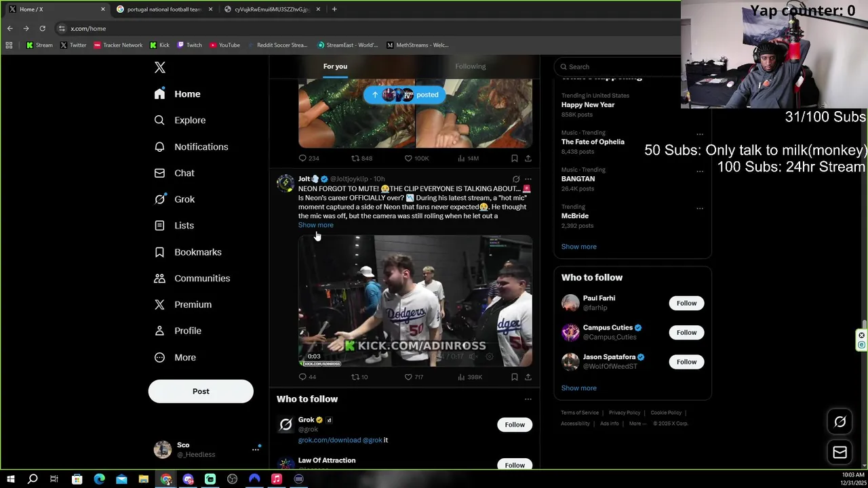Follow Paul Farhi
868x488 pixels.
tap(686, 303)
